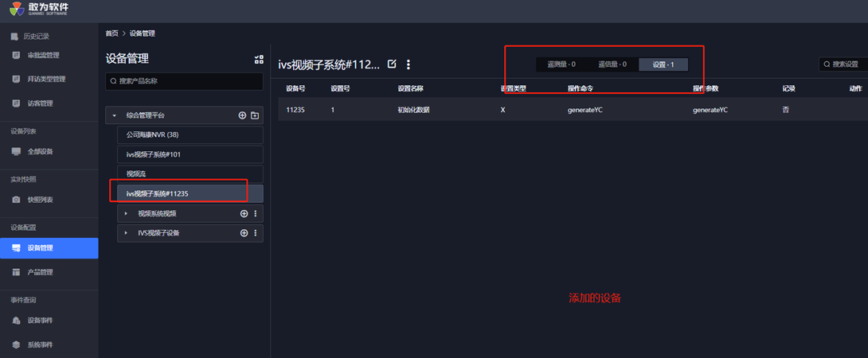Focus the 搜索设置 search box
This screenshot has height=358, width=868.
coord(843,64)
